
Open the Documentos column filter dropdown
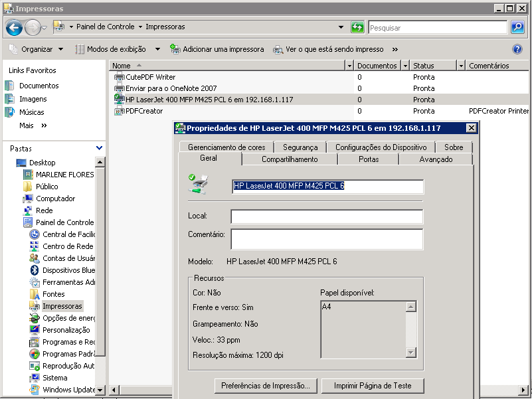point(405,66)
